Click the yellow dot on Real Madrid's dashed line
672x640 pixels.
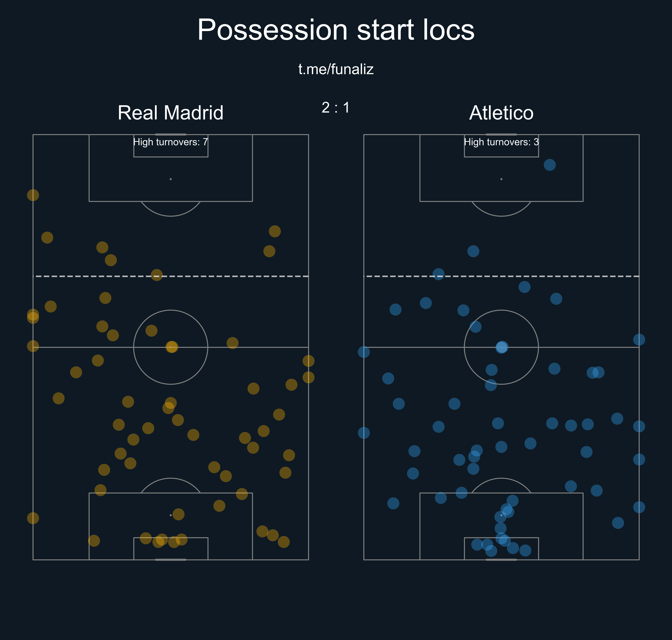[x=157, y=275]
